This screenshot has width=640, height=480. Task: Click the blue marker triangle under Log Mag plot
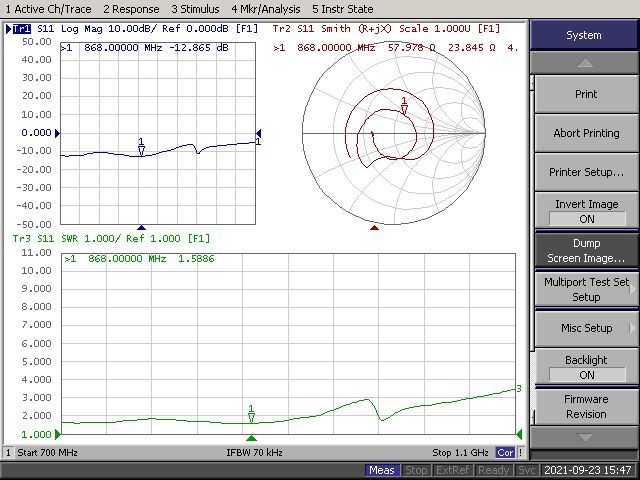click(x=141, y=228)
